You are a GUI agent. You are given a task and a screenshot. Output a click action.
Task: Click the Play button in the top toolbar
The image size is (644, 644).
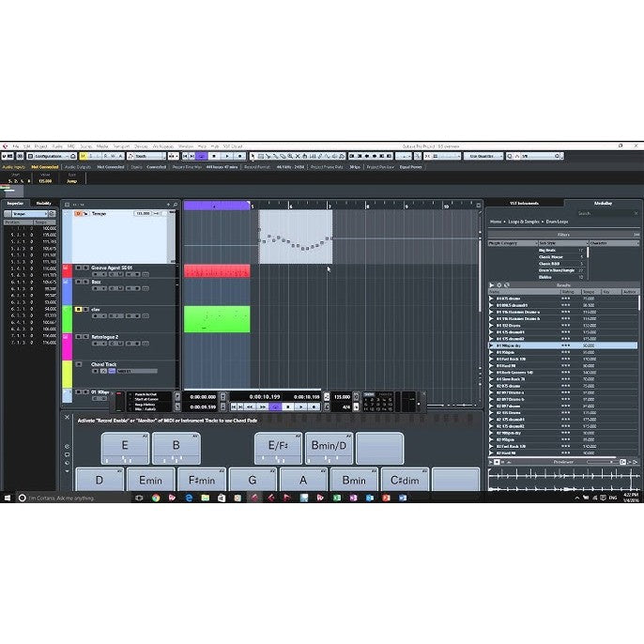click(x=227, y=156)
